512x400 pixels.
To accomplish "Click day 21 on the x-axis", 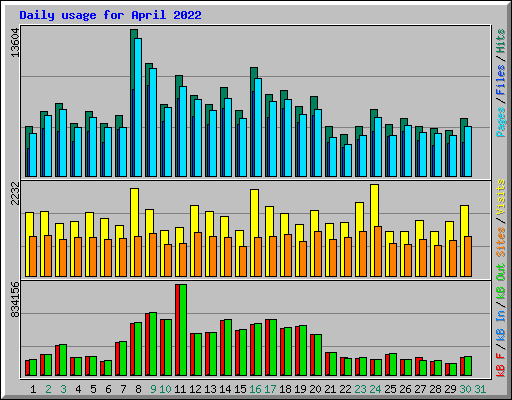I will [330, 389].
